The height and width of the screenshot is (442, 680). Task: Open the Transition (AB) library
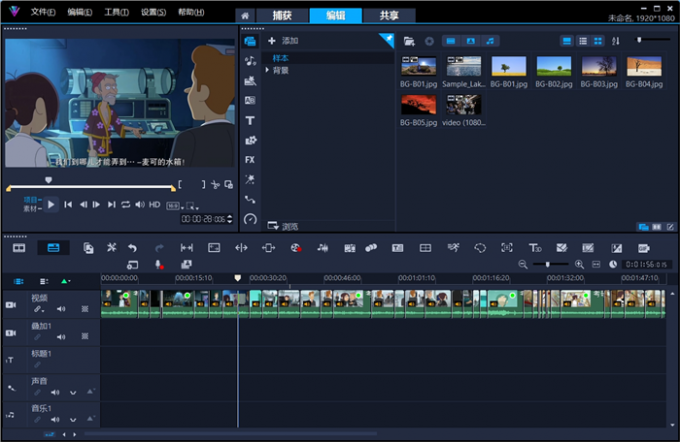250,101
